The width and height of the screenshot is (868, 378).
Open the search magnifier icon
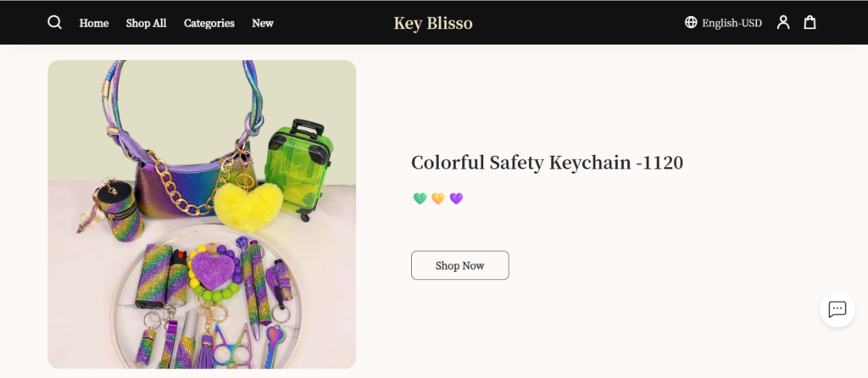(54, 22)
